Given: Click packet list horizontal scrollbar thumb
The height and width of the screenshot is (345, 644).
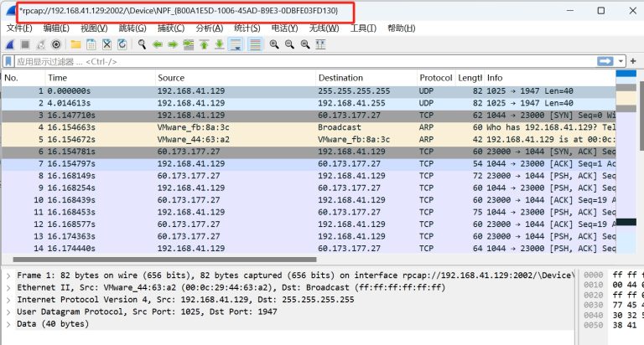Looking at the screenshot, I should coord(164,260).
